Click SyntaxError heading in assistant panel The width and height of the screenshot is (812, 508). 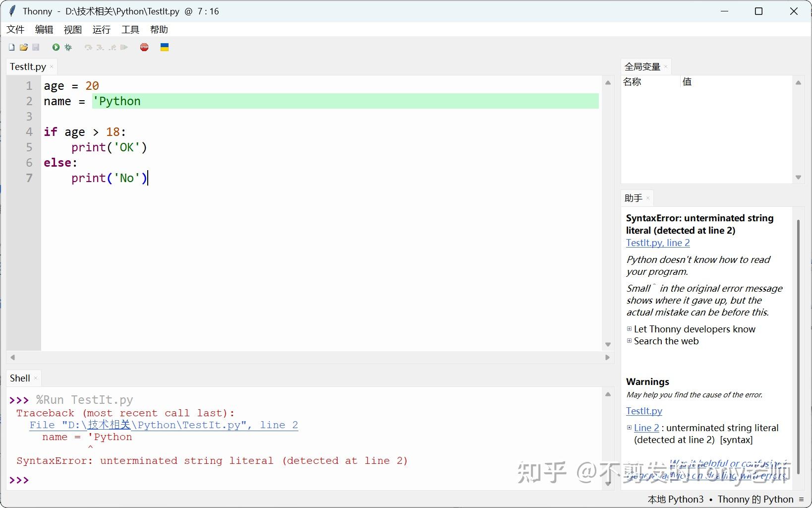pyautogui.click(x=699, y=224)
